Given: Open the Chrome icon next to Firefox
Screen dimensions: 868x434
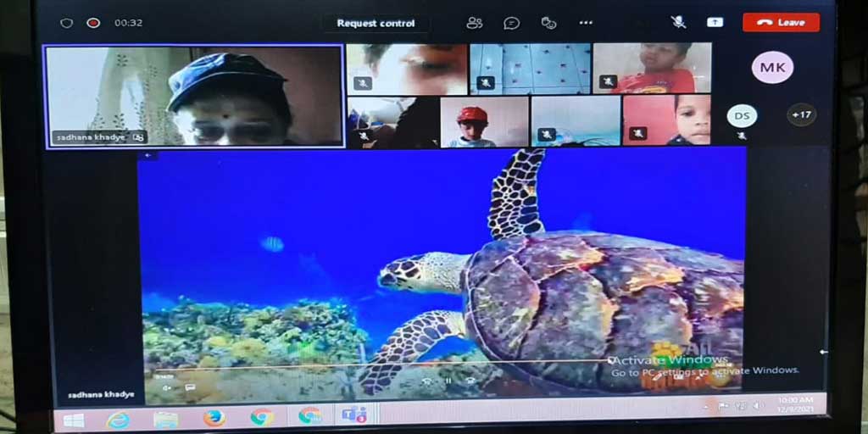Looking at the screenshot, I should tap(262, 417).
